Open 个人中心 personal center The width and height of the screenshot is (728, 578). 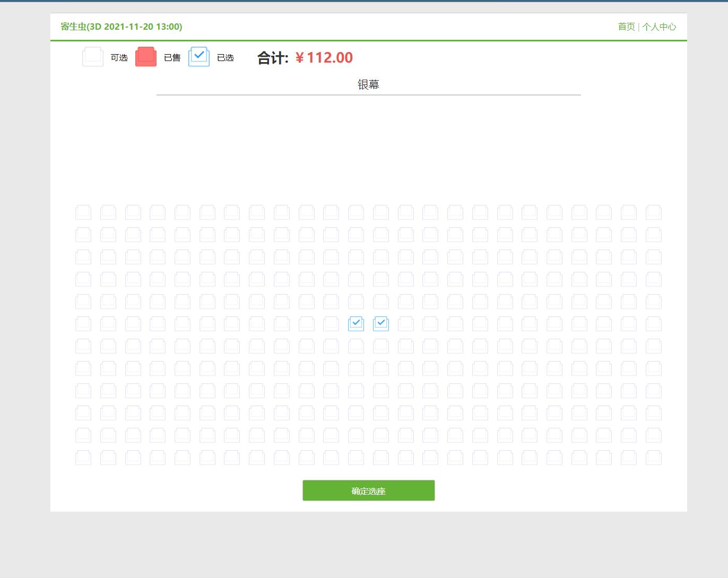pyautogui.click(x=660, y=26)
